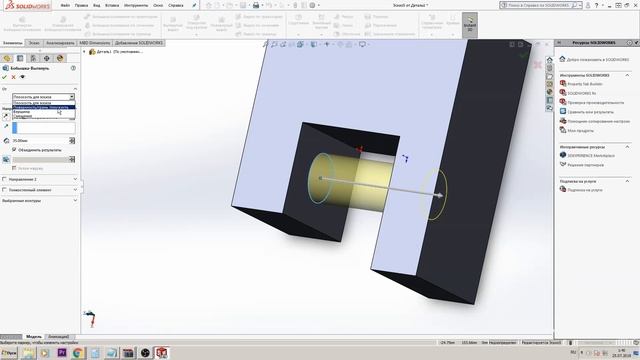Select Vertex option in start condition list
This screenshot has height=360, width=640.
click(43, 111)
